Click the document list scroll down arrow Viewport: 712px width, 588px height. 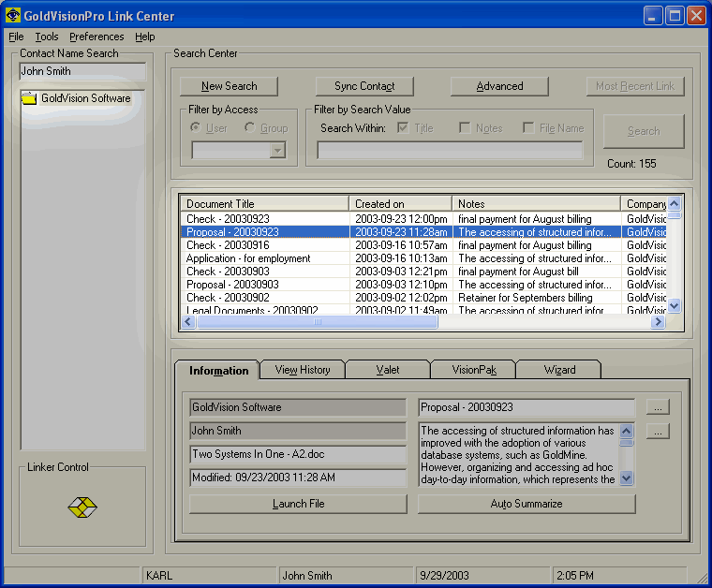674,306
